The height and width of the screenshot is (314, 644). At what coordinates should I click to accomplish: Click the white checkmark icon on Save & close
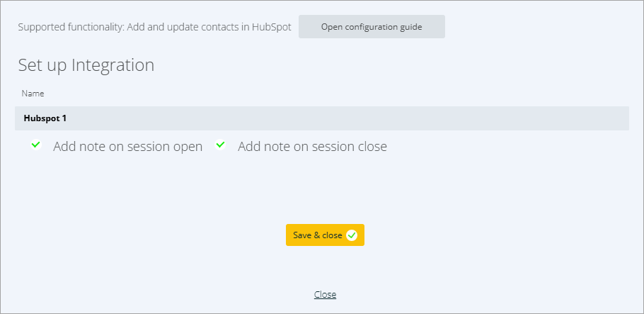click(352, 235)
